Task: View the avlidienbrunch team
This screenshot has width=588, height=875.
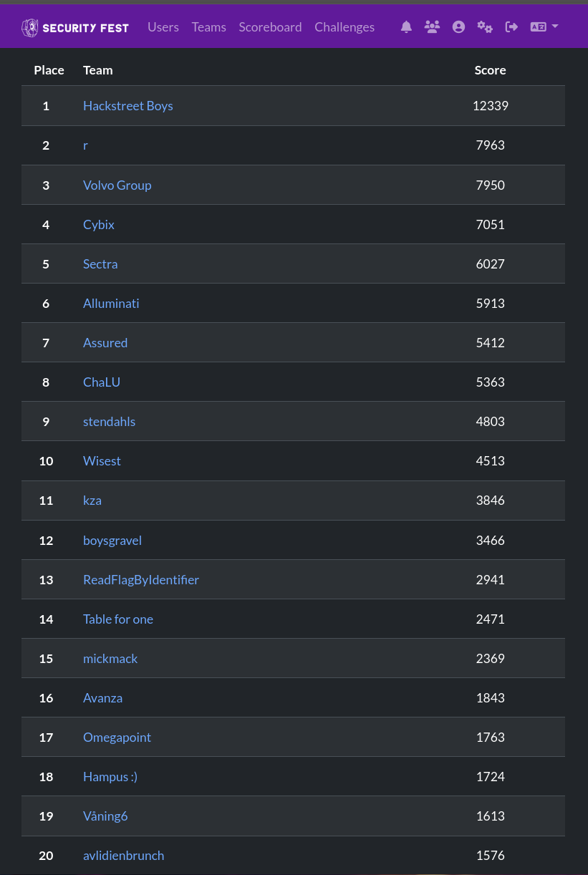Action: (x=123, y=856)
